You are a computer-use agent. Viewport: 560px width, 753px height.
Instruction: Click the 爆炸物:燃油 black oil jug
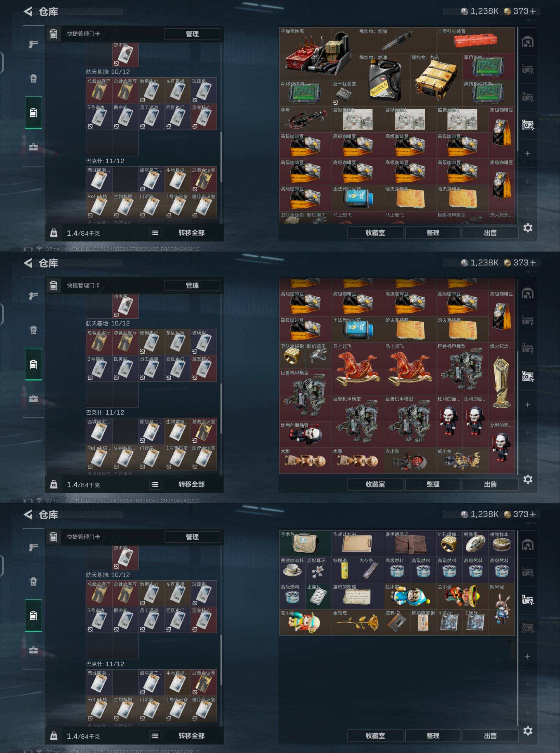tap(384, 80)
